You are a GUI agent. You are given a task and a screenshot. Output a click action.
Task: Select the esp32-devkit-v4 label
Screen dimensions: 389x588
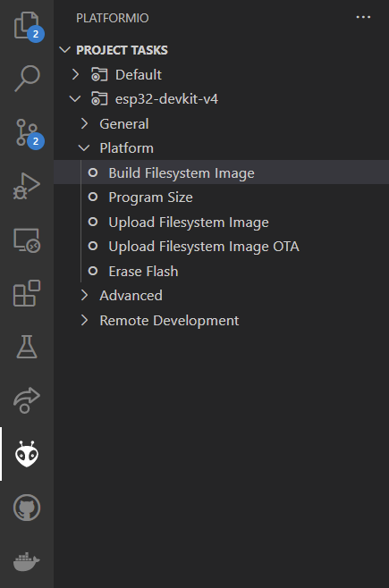tap(166, 99)
